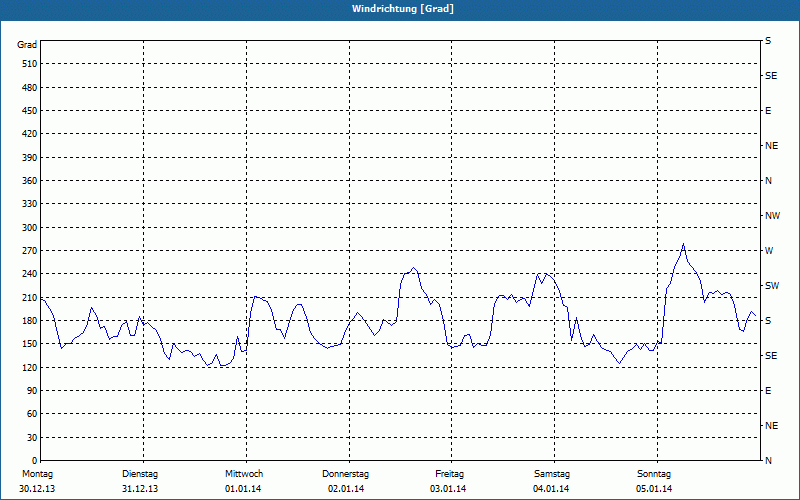Click the date 30.12.13
800x500 pixels.
[x=37, y=489]
